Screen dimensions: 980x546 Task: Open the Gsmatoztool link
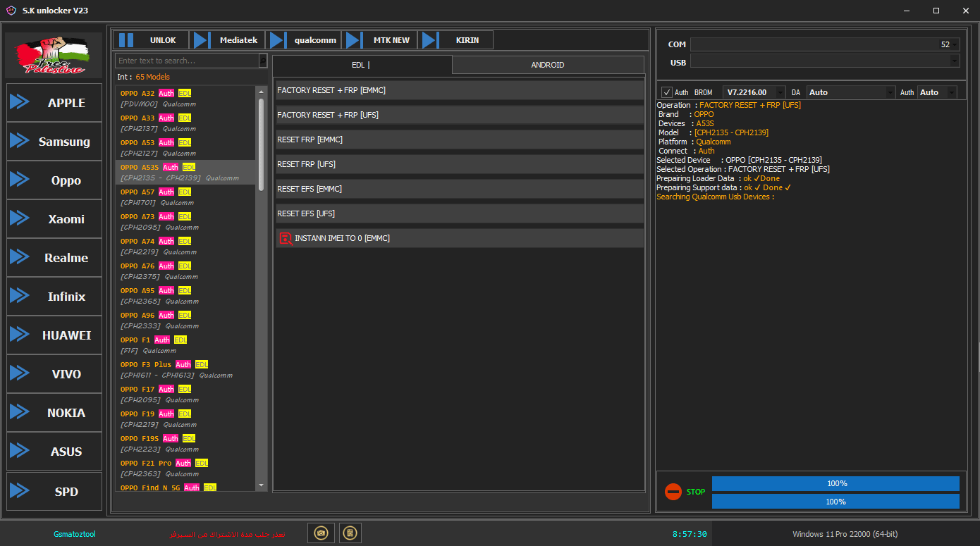(x=74, y=533)
